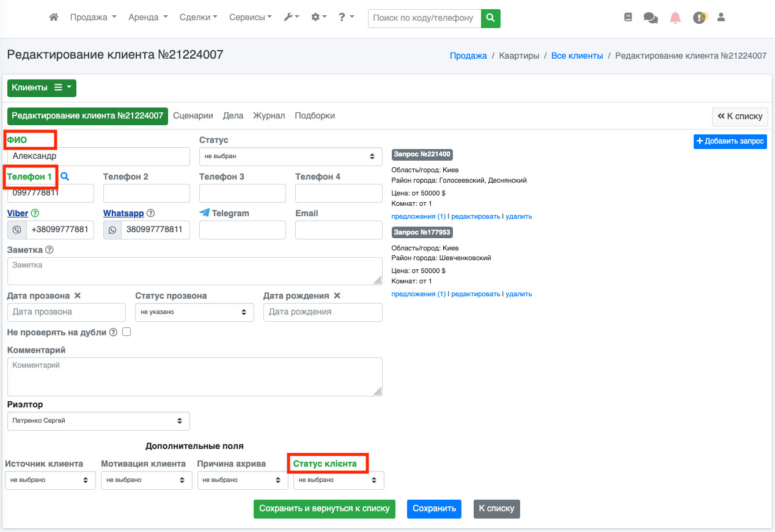Viewport: 775px width, 532px height.
Task: Click the user profile icon
Action: 721,18
